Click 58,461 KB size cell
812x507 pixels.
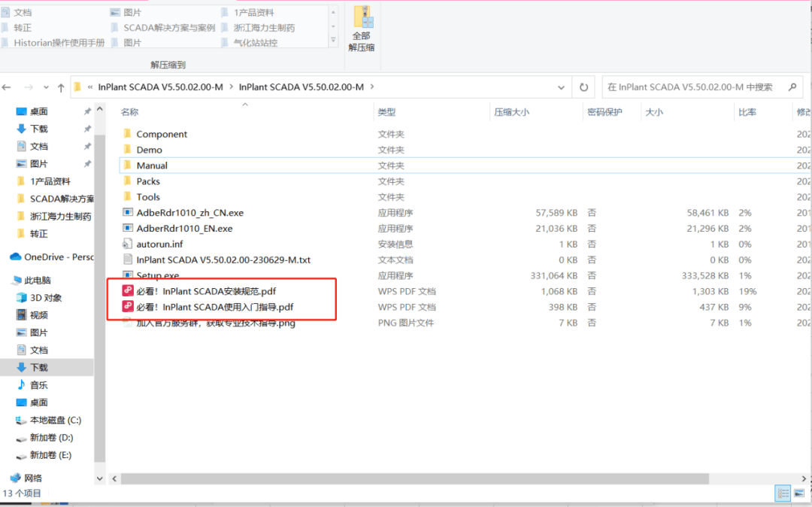[707, 213]
